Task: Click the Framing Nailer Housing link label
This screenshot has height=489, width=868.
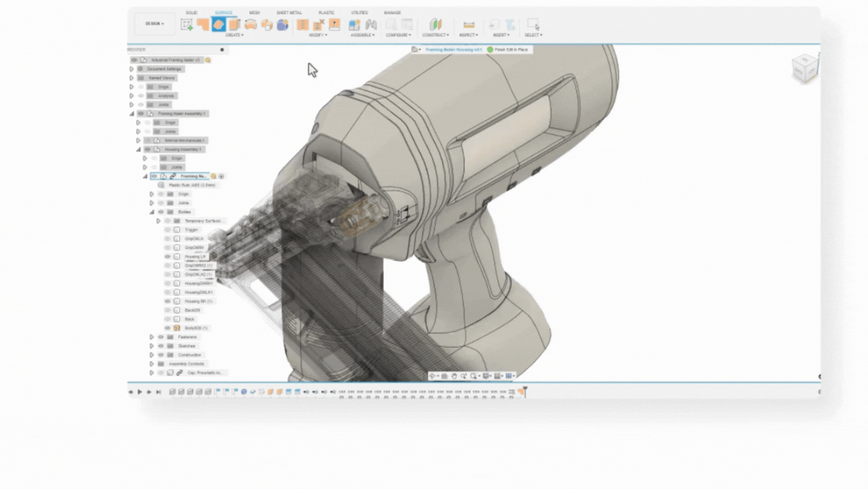Action: 454,50
